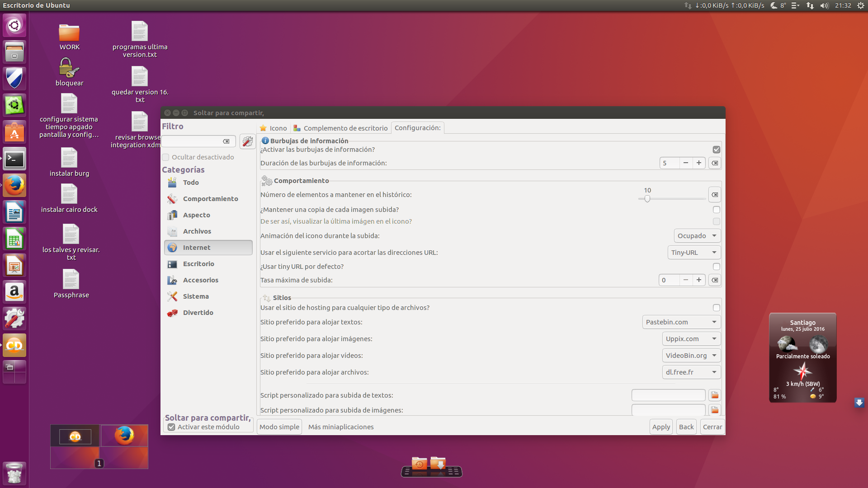The width and height of the screenshot is (868, 488).
Task: Select the Accesorios category
Action: (x=208, y=280)
